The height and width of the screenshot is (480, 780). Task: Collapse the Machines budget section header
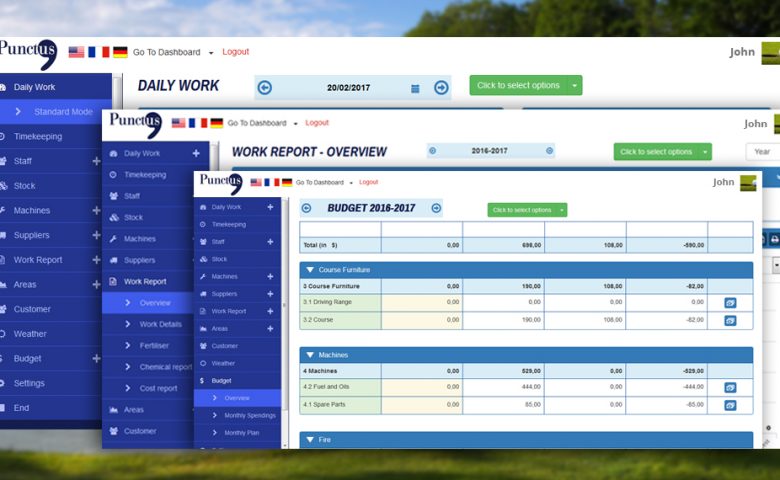coord(310,355)
